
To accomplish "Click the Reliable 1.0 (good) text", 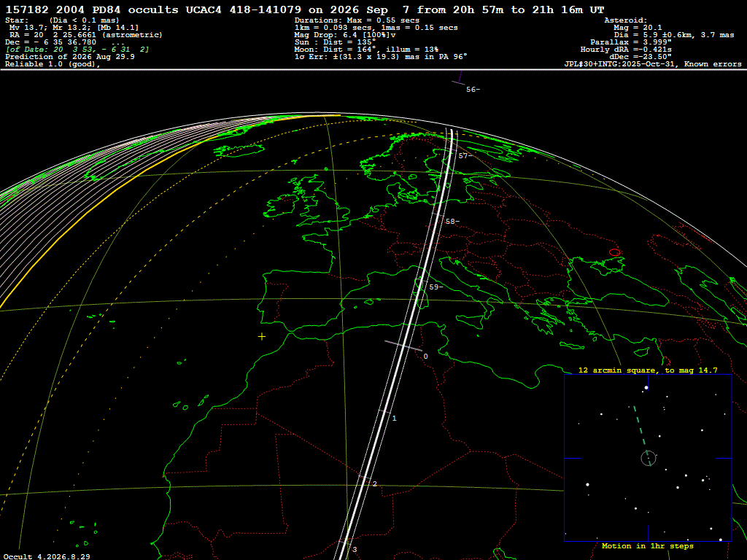I will [x=53, y=64].
